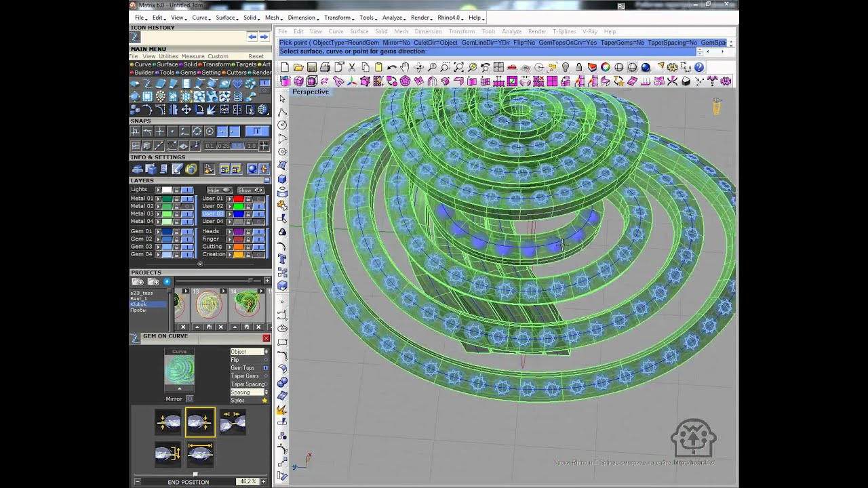Click the End Position slider handle
Image resolution: width=868 pixels, height=488 pixels.
click(195, 474)
